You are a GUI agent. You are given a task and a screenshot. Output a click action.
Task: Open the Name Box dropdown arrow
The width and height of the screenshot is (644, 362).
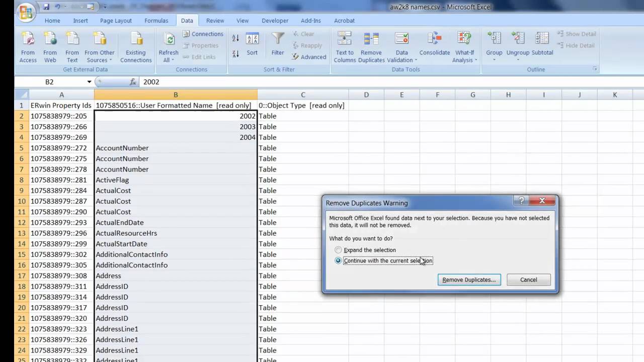[89, 81]
